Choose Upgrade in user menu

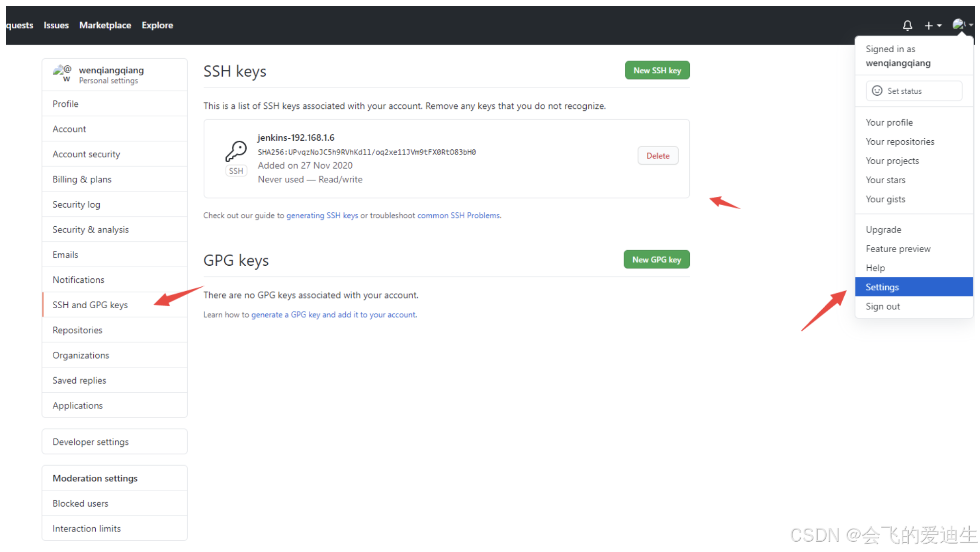[914, 230]
